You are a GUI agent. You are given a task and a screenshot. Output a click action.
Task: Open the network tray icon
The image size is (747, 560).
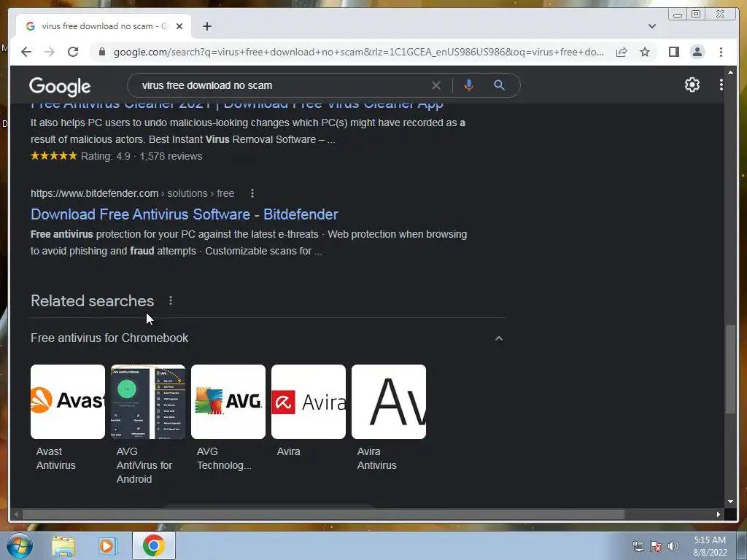click(x=638, y=546)
